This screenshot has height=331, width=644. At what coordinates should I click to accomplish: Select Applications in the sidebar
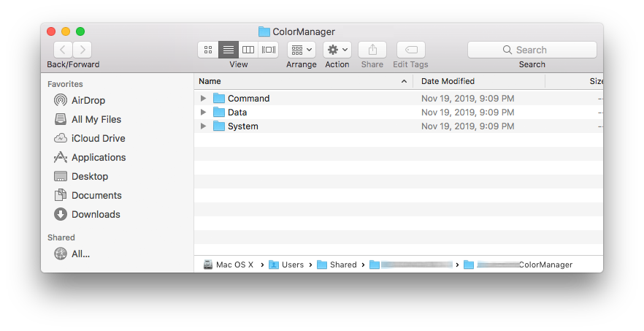point(99,157)
